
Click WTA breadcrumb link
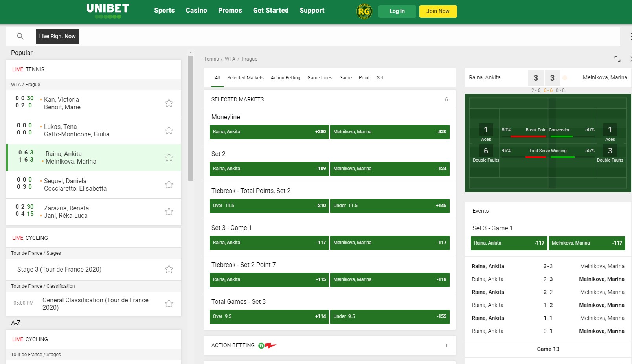[x=230, y=59]
